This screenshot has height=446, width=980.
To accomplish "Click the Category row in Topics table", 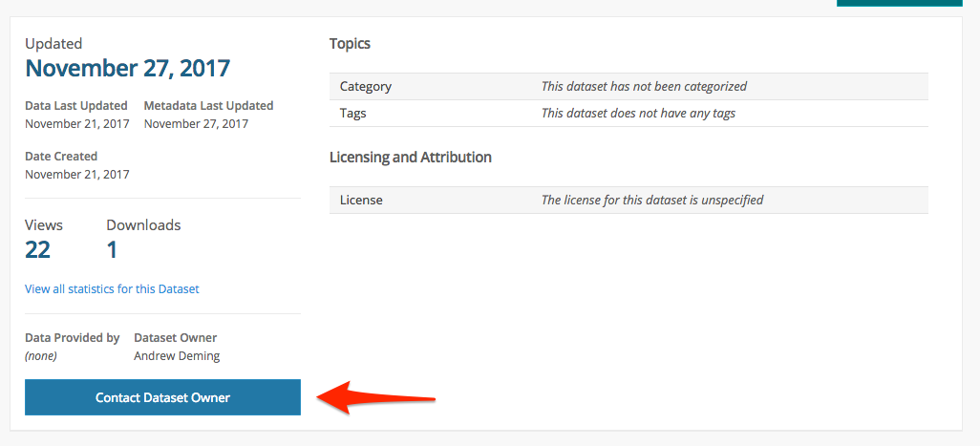I will (628, 86).
